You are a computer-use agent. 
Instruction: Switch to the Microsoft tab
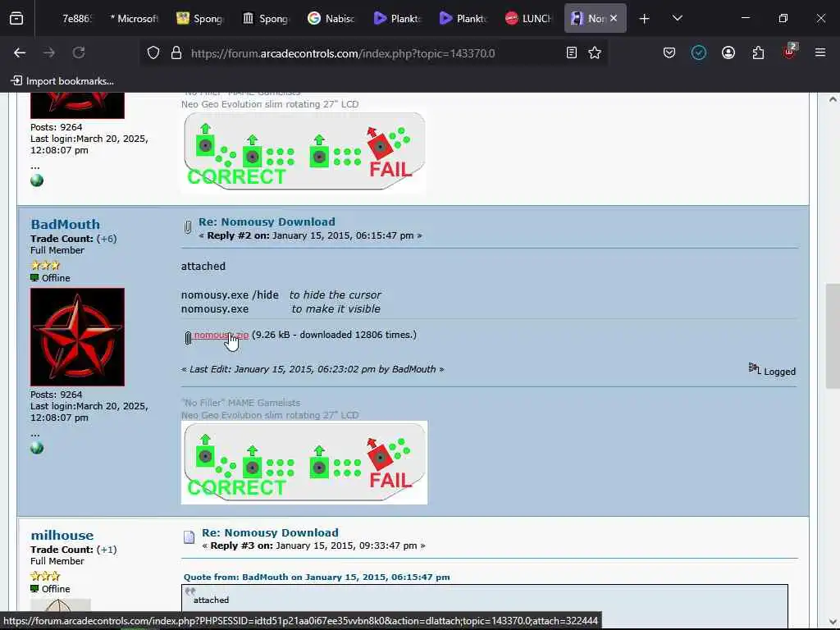point(134,18)
